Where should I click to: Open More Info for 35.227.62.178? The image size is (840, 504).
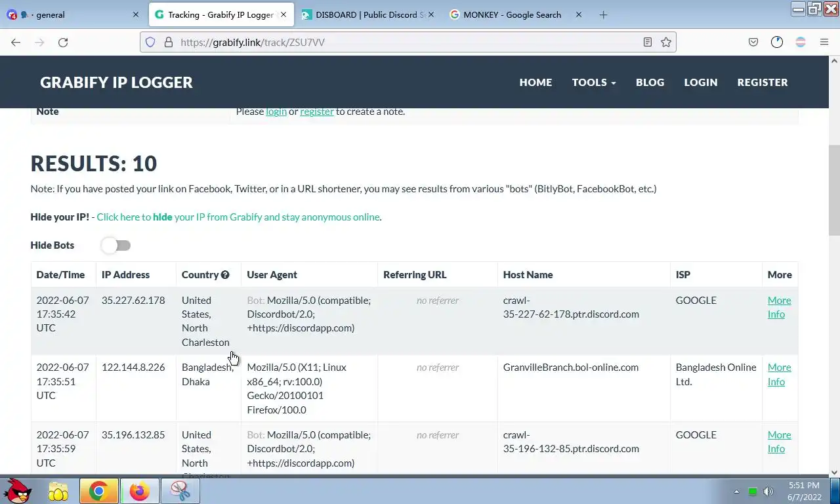779,307
